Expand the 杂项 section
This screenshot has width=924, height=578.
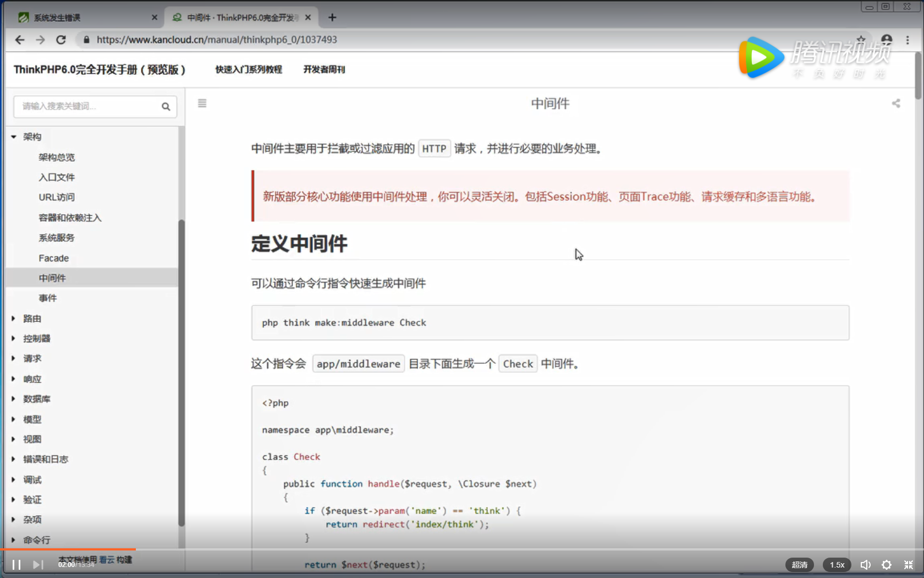(x=13, y=519)
